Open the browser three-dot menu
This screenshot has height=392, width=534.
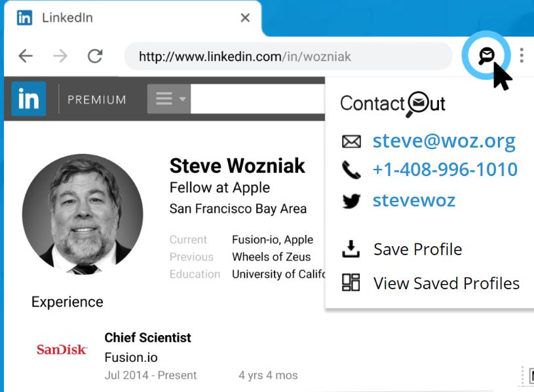point(522,56)
